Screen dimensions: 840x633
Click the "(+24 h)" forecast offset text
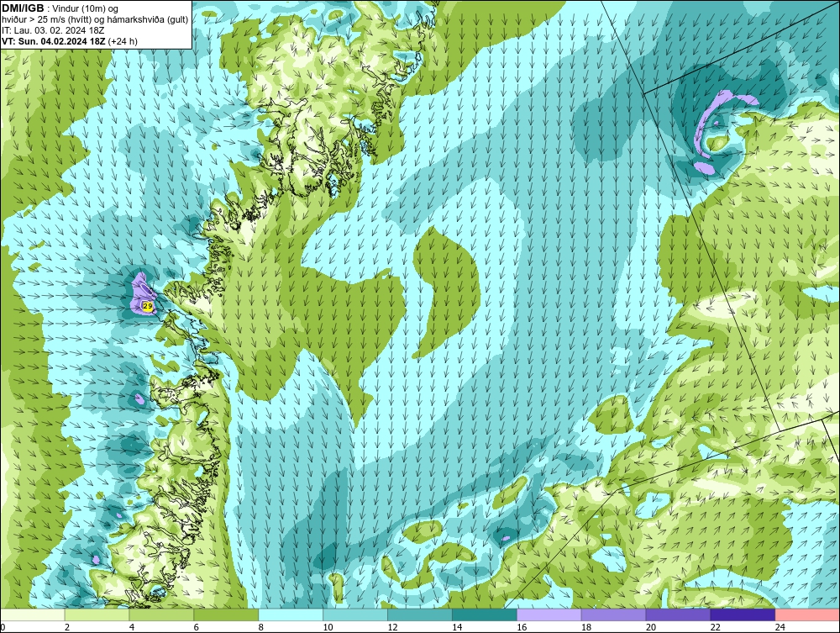[123, 41]
